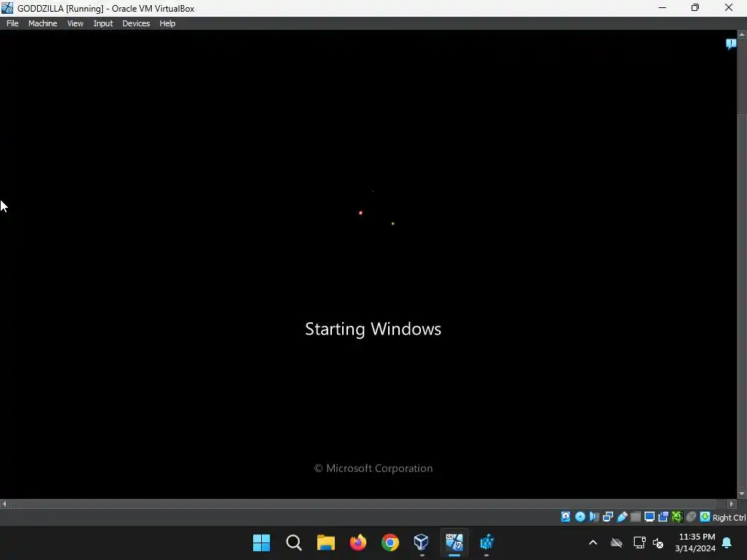Screen dimensions: 747x560
Task: Open taskbar Search
Action: coord(293,542)
